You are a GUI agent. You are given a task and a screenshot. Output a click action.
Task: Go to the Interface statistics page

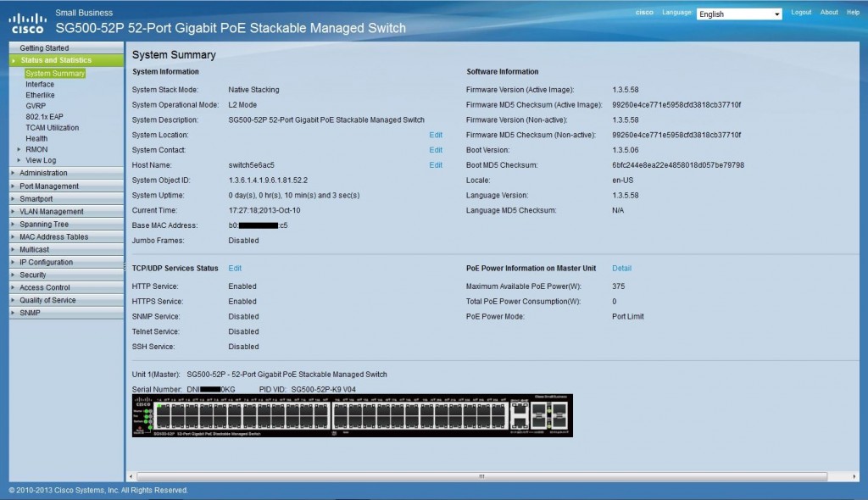[40, 84]
